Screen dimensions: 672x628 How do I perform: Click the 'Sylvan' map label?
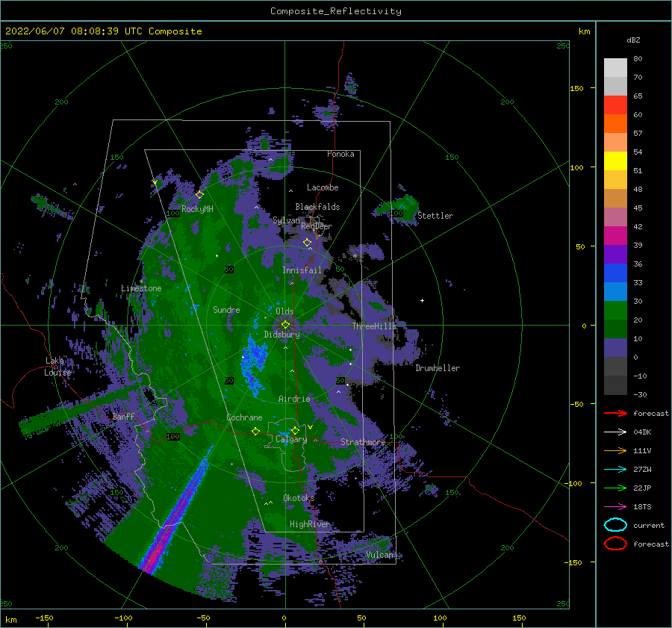point(286,220)
